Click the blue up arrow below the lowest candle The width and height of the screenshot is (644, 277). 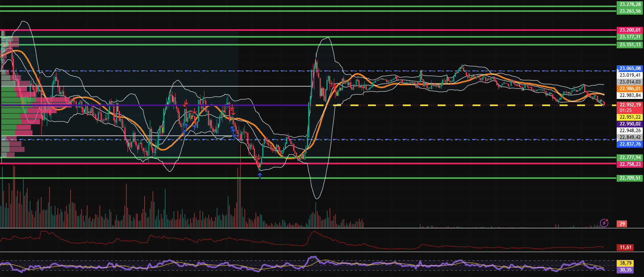click(x=260, y=175)
